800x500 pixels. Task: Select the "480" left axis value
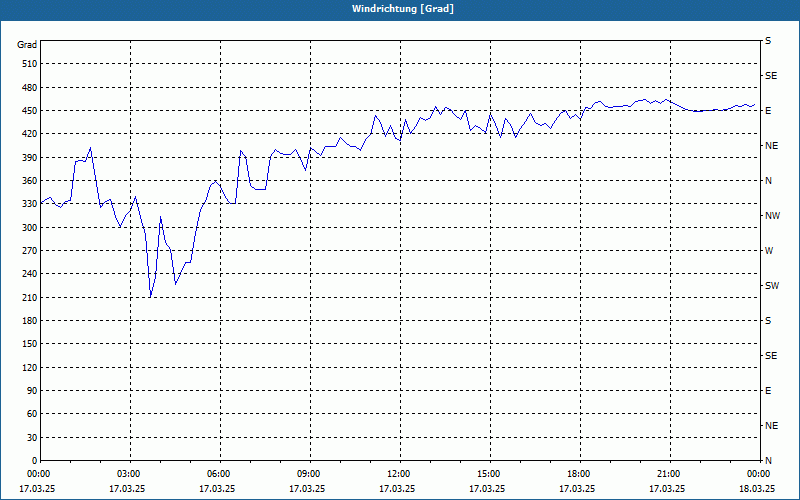pos(30,87)
